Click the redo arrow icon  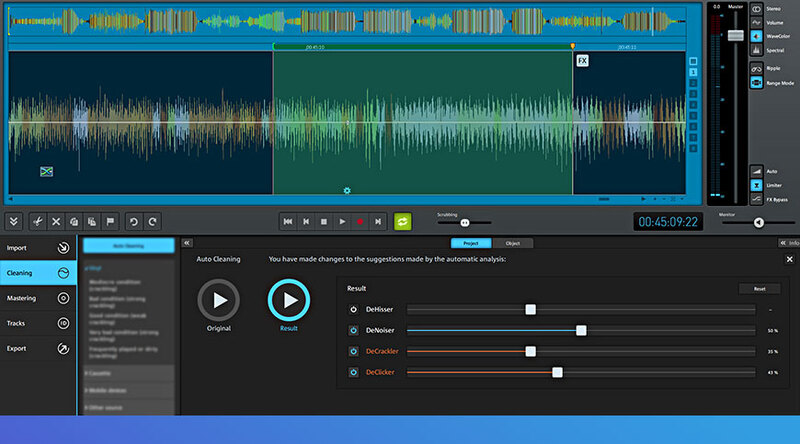click(x=152, y=221)
